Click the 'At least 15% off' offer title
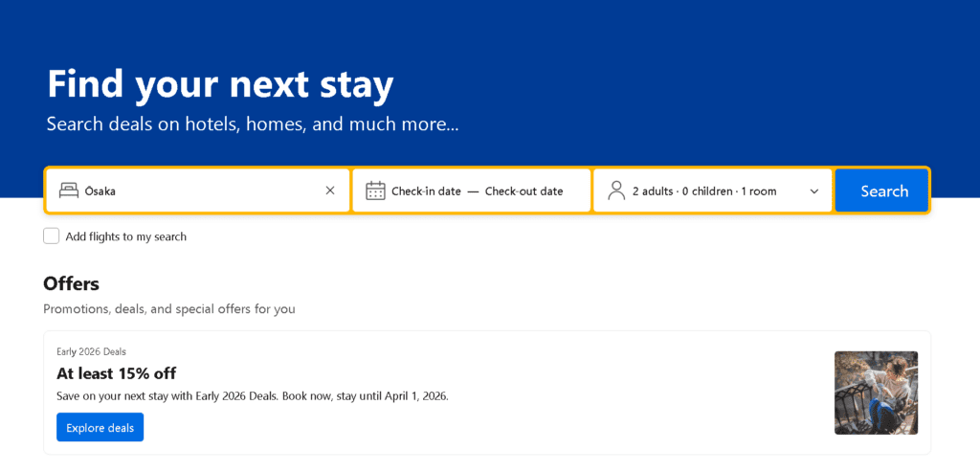 point(116,373)
